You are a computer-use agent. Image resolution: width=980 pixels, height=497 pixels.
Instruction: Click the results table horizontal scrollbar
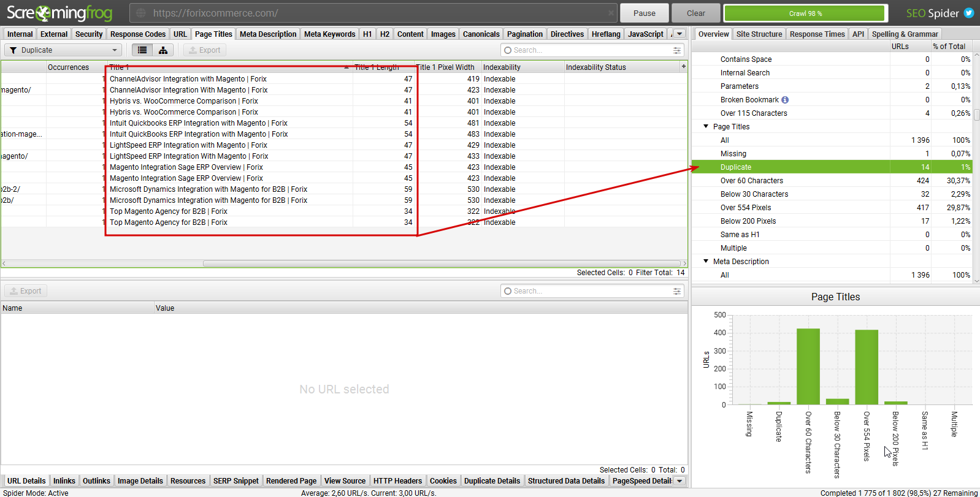[x=442, y=264]
